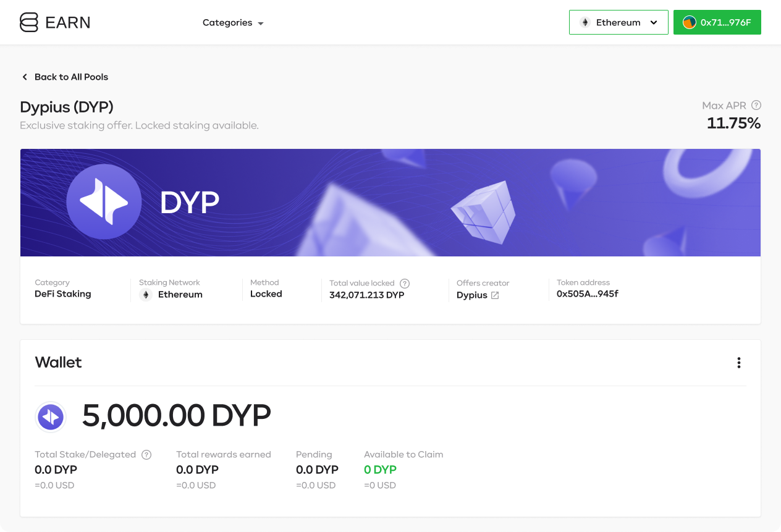Click the Max APR help icon
781x532 pixels.
(x=756, y=105)
